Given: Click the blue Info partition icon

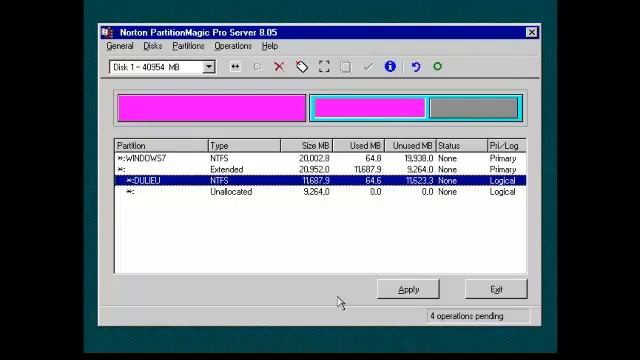Looking at the screenshot, I should pos(390,66).
